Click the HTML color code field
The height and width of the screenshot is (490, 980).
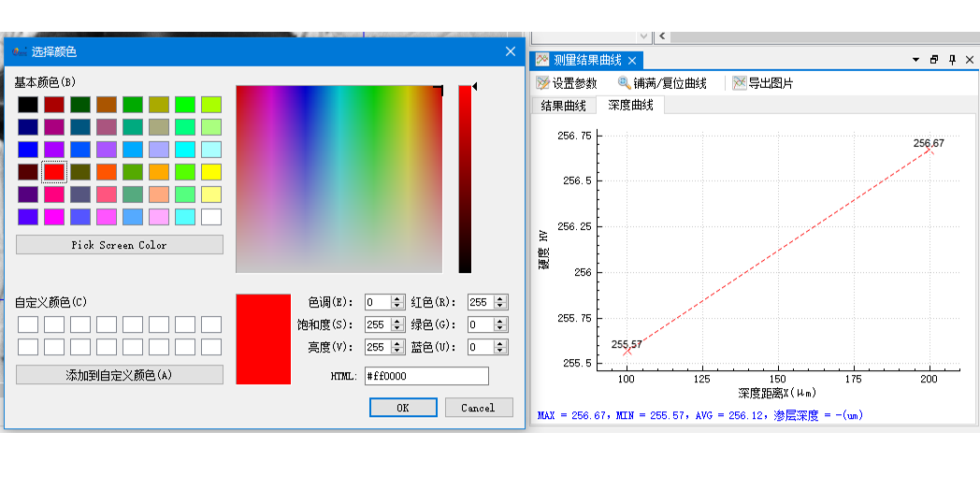point(426,376)
